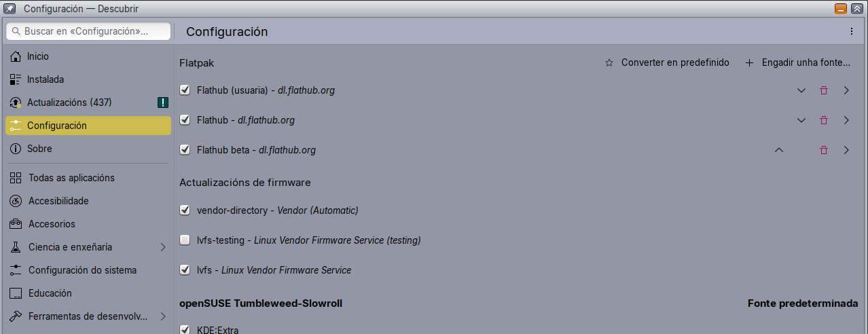Uncheck the Flathub (usuaria) checkbox
This screenshot has width=868, height=334.
[x=185, y=90]
